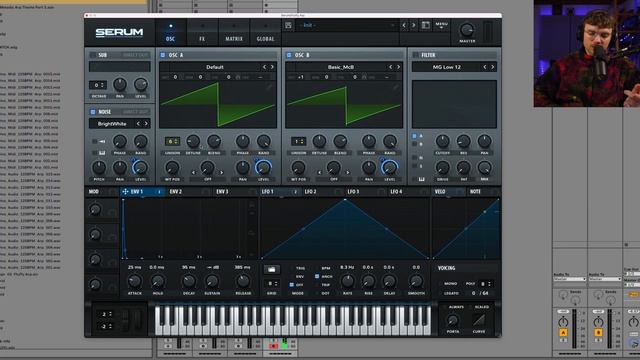Open the preset browser icon
640x360 pixels.
[426, 25]
